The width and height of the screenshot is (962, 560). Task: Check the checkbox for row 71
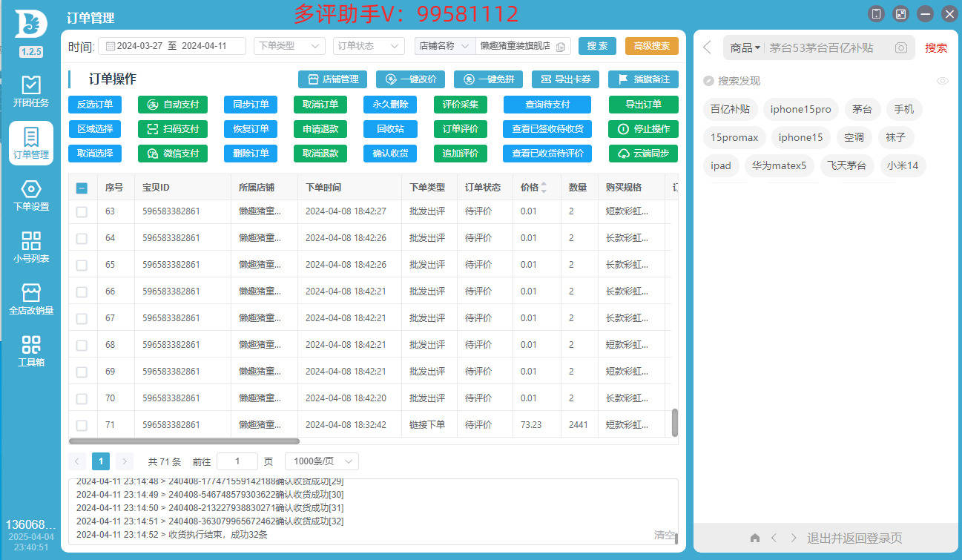[82, 426]
